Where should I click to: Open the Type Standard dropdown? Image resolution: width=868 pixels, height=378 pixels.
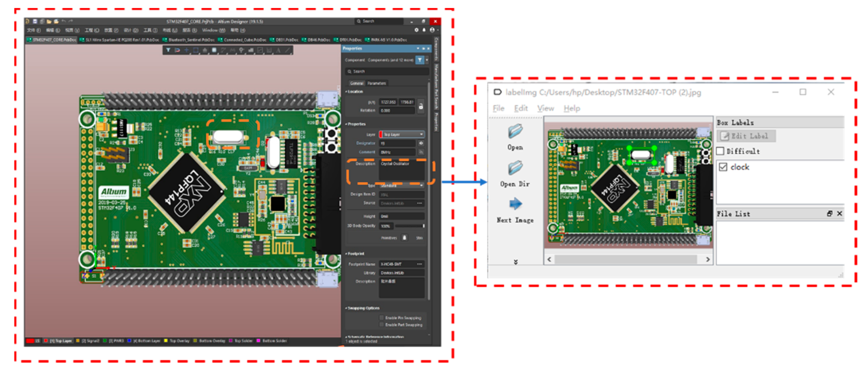tap(401, 185)
